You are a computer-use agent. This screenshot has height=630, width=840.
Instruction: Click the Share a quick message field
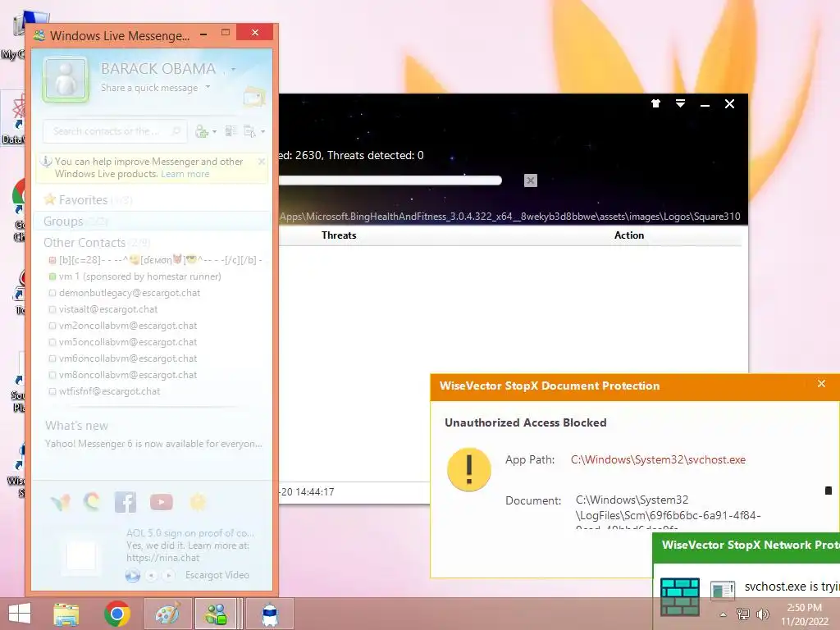[149, 88]
